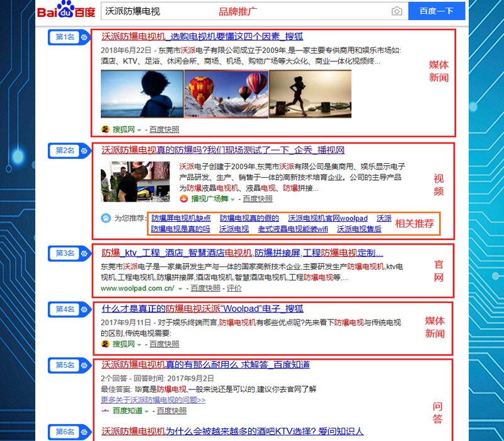Click 搜狐网 source label under first result
The width and height of the screenshot is (504, 441).
coord(123,129)
